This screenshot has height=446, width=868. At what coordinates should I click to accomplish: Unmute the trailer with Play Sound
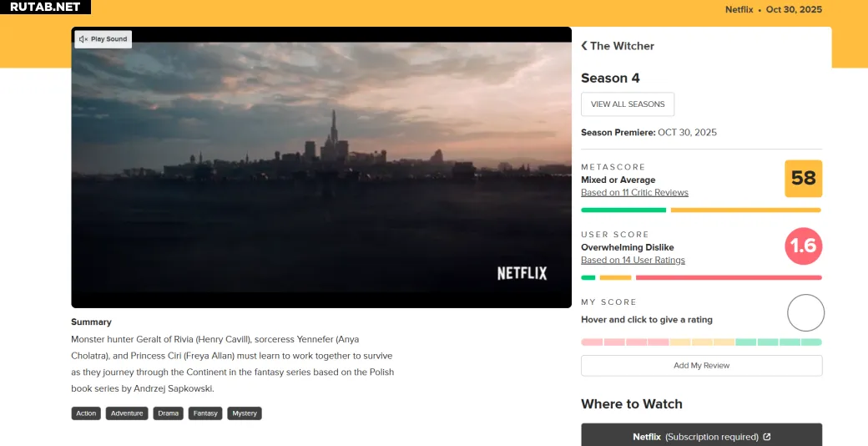click(103, 39)
